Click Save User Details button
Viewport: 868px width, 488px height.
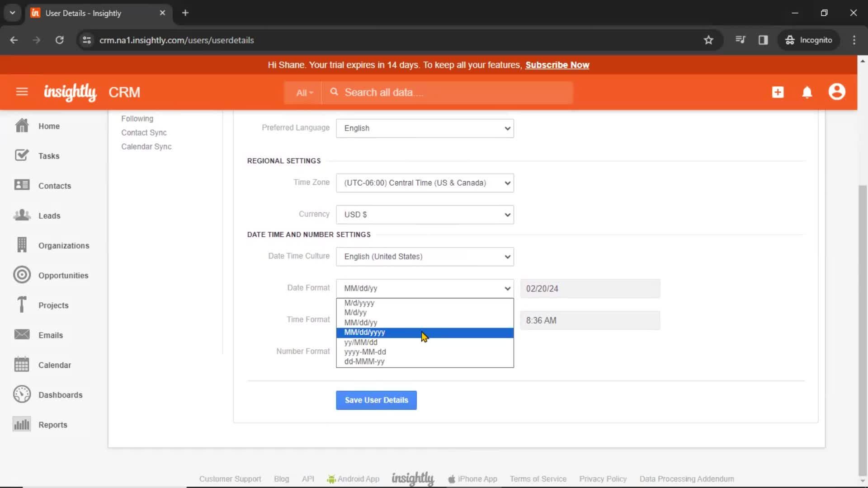click(377, 400)
